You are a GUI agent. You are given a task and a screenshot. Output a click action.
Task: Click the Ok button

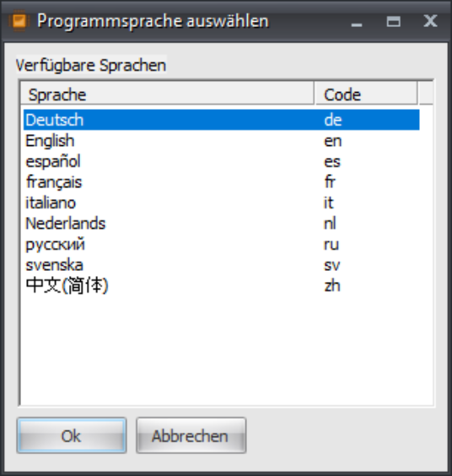(x=72, y=435)
